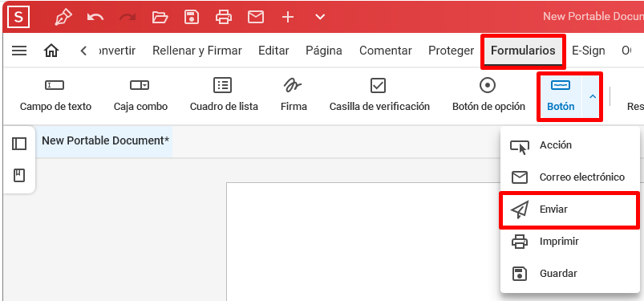Send by email via the envelope icon
The height and width of the screenshot is (301, 644).
pyautogui.click(x=256, y=18)
